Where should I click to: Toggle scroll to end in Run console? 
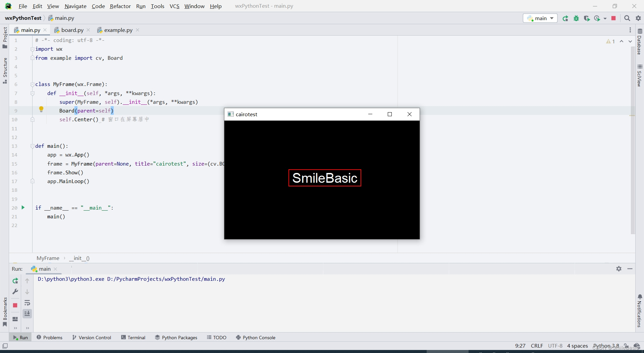pos(27,313)
